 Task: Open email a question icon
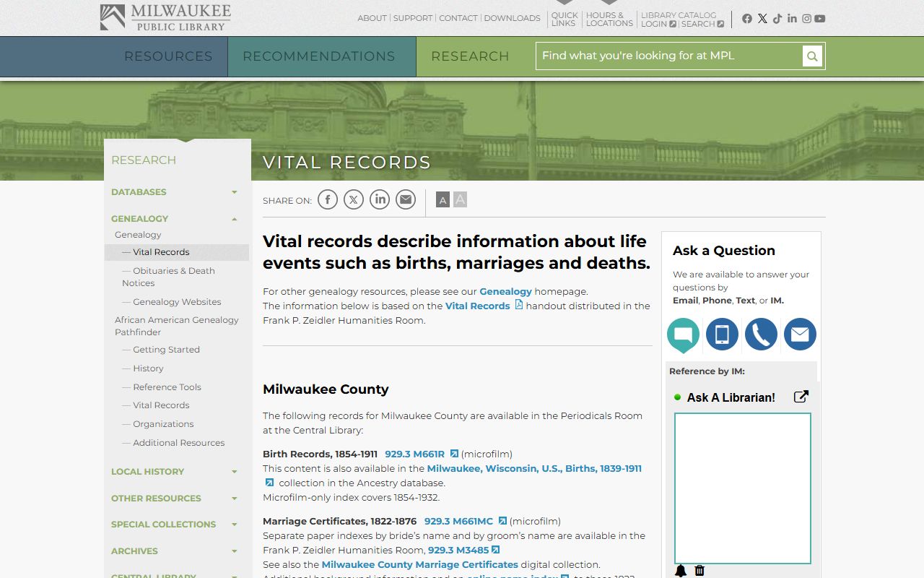click(800, 335)
